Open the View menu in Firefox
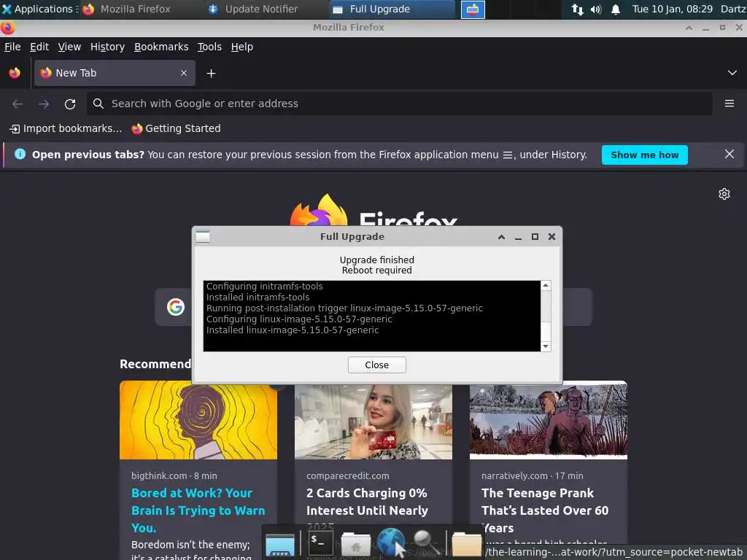 point(69,47)
